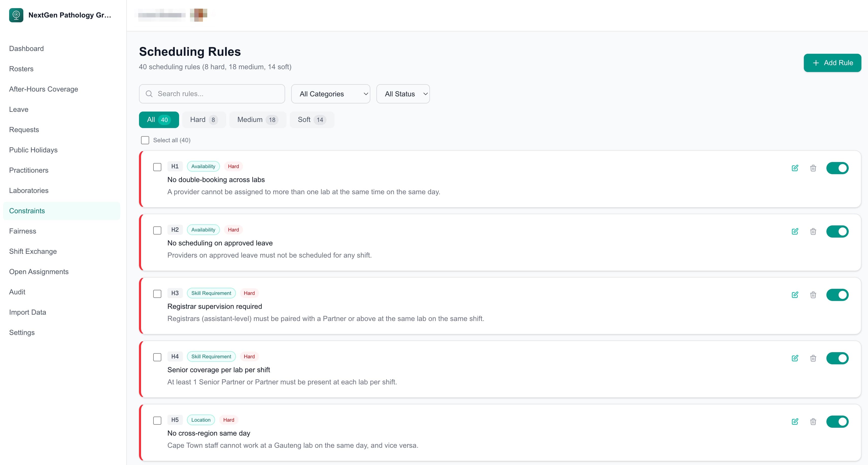This screenshot has width=868, height=465.
Task: Delete the H2 approved leave rule
Action: [813, 231]
